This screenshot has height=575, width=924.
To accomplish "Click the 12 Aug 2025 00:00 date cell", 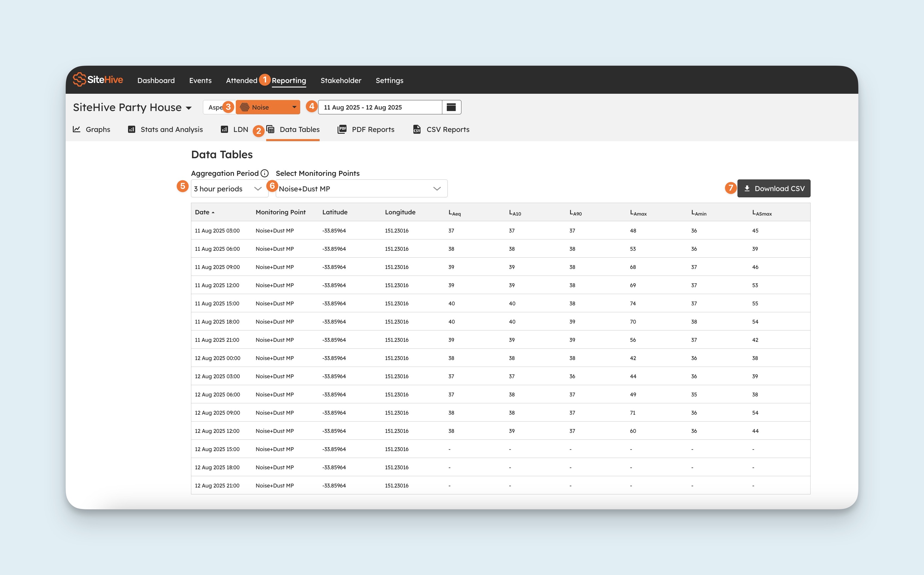I will pyautogui.click(x=218, y=358).
